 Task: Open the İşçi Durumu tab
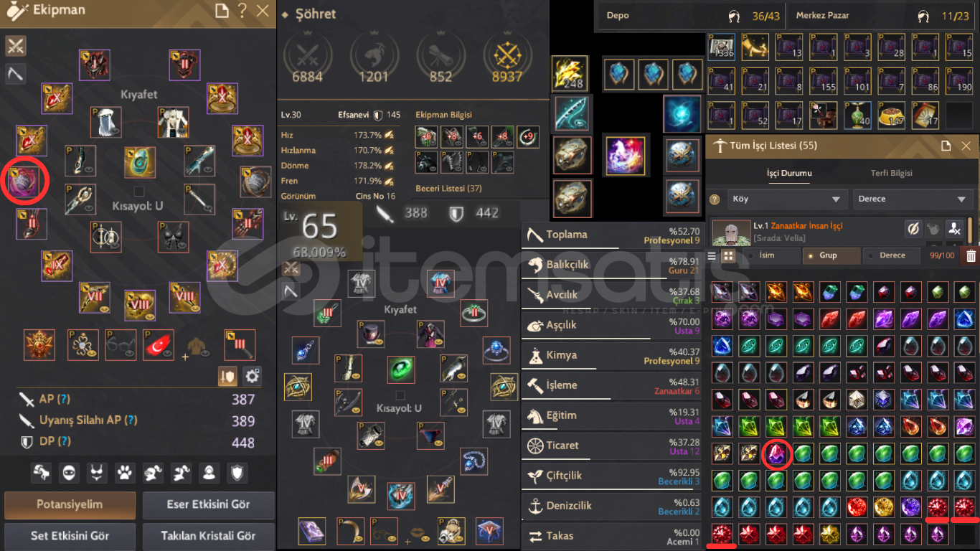pos(789,173)
